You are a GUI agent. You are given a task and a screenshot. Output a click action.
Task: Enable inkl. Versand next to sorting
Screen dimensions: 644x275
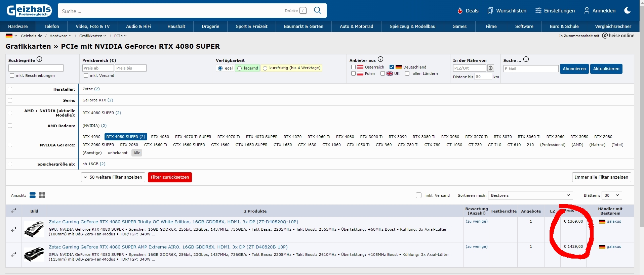click(x=418, y=195)
